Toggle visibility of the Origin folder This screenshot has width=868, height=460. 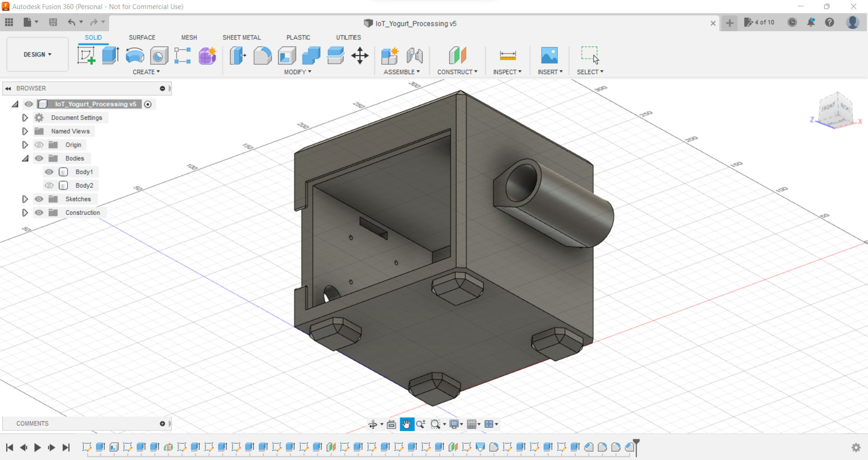[x=39, y=145]
